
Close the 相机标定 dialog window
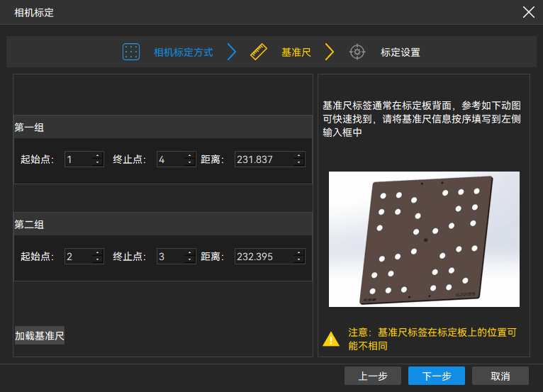pos(528,12)
